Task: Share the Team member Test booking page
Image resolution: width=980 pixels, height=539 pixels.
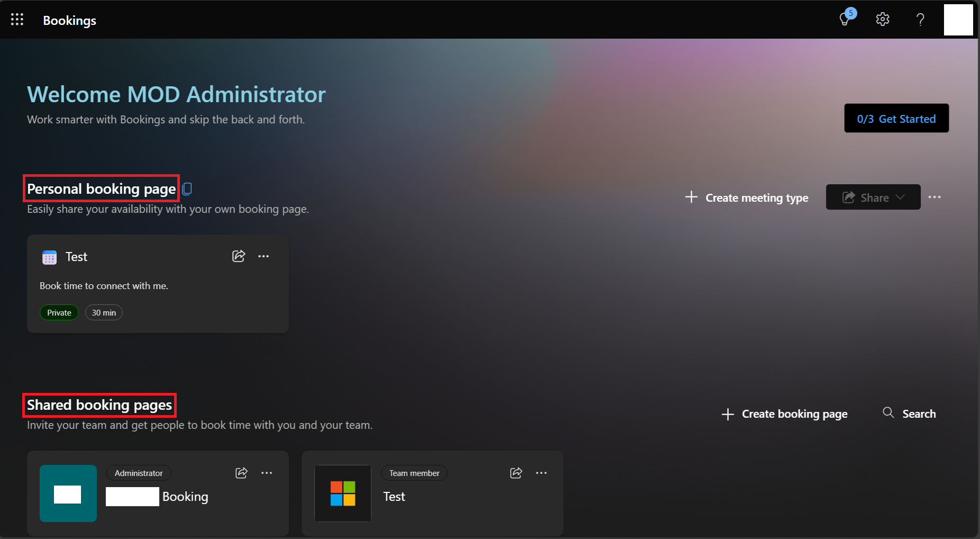Action: pyautogui.click(x=516, y=473)
